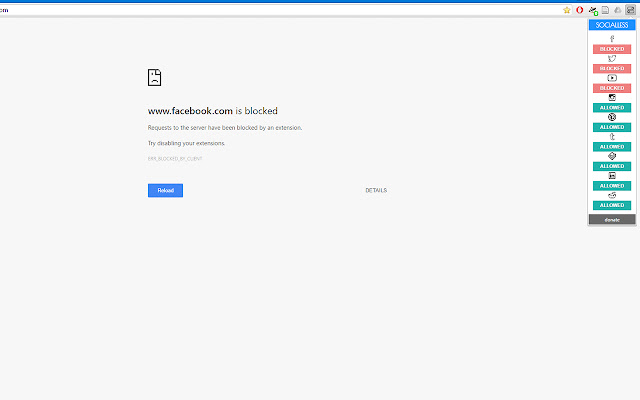Screen dimensions: 640x400
Task: Toggle ALLOWED button under the diamond icon
Action: point(612,166)
